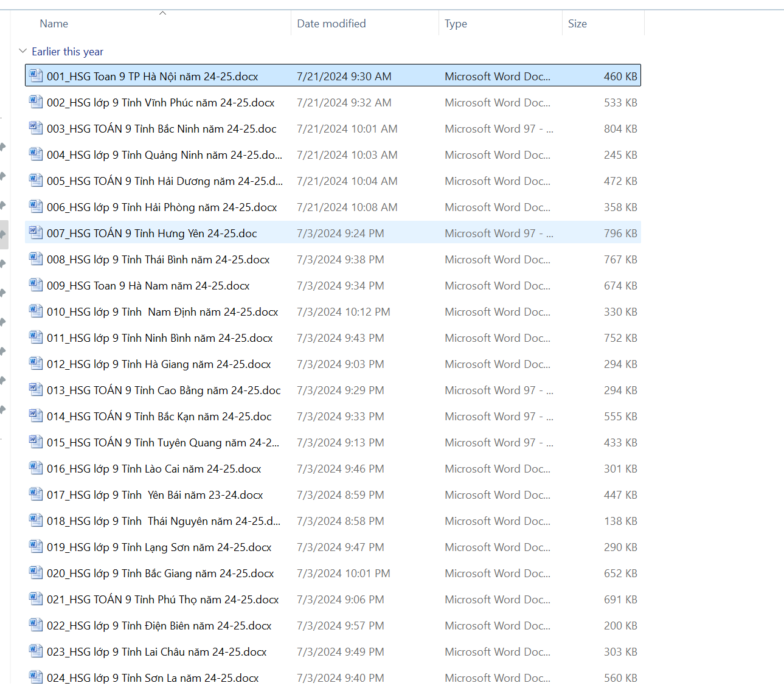Click the Word icon of 002_HSG lớp 9 Tỉnh Vĩnh Phúc

point(36,102)
